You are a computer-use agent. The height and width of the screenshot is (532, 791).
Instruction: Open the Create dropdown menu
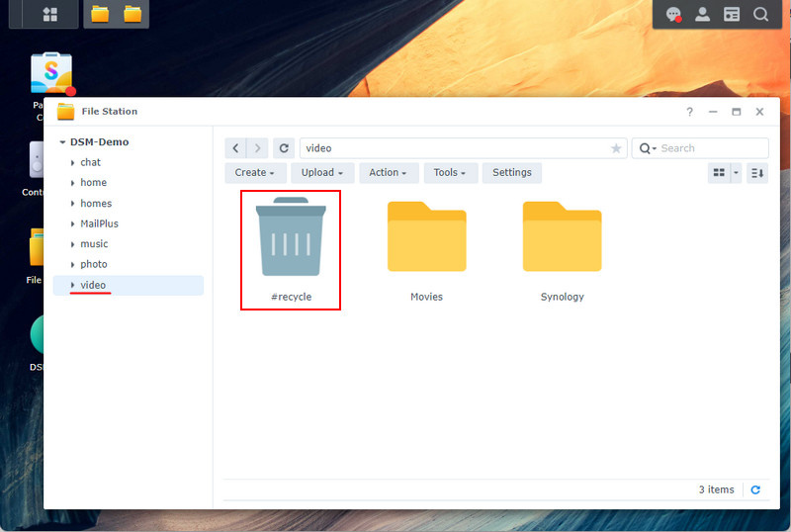click(255, 173)
